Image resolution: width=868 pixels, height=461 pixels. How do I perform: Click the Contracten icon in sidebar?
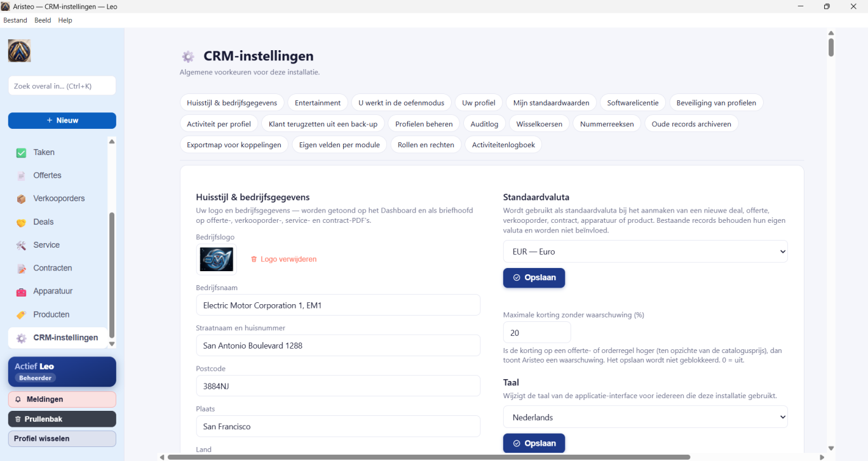(21, 269)
